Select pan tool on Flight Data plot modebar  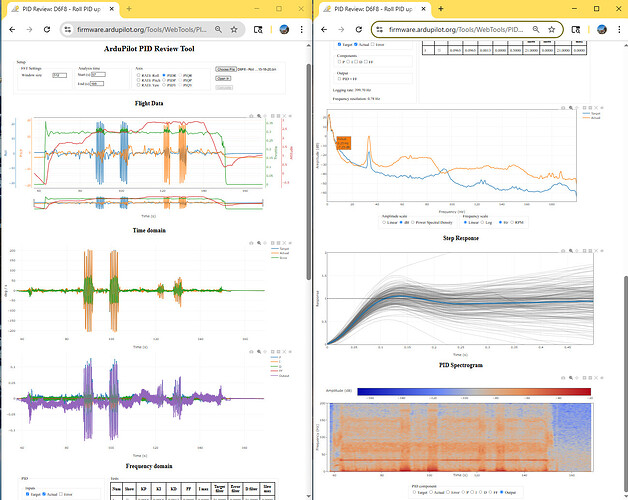click(265, 116)
